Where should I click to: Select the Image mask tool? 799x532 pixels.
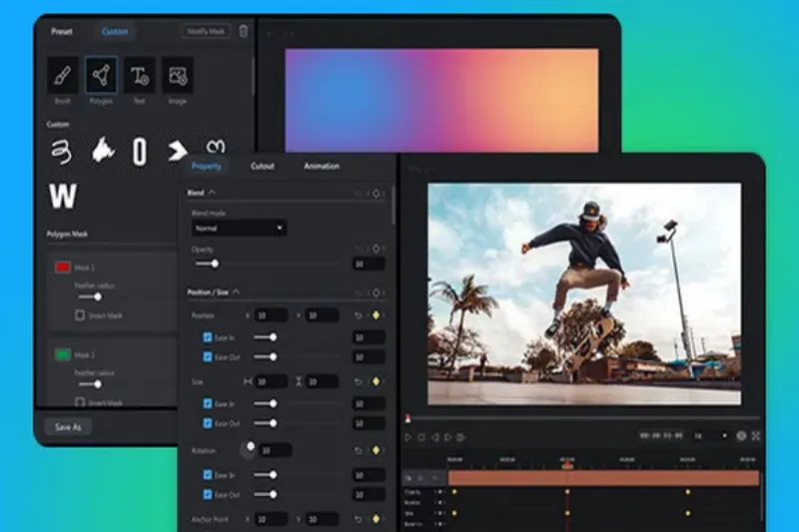pyautogui.click(x=178, y=75)
